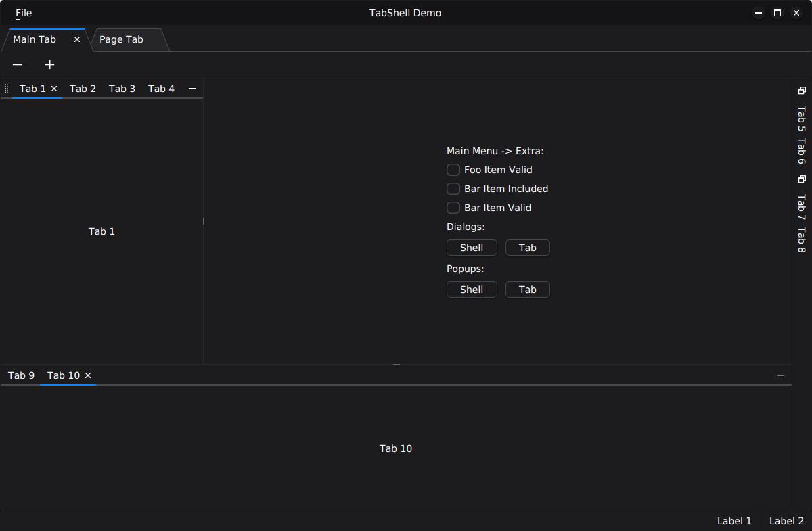Close the Main Tab using its X
Image resolution: width=812 pixels, height=531 pixels.
[x=77, y=39]
